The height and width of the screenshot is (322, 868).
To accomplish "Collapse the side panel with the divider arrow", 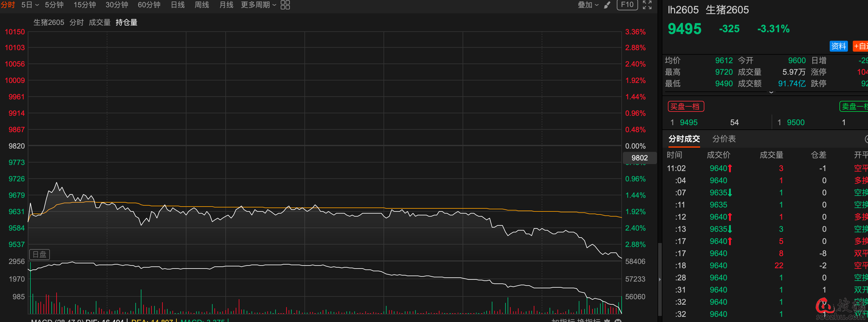I will point(660,279).
